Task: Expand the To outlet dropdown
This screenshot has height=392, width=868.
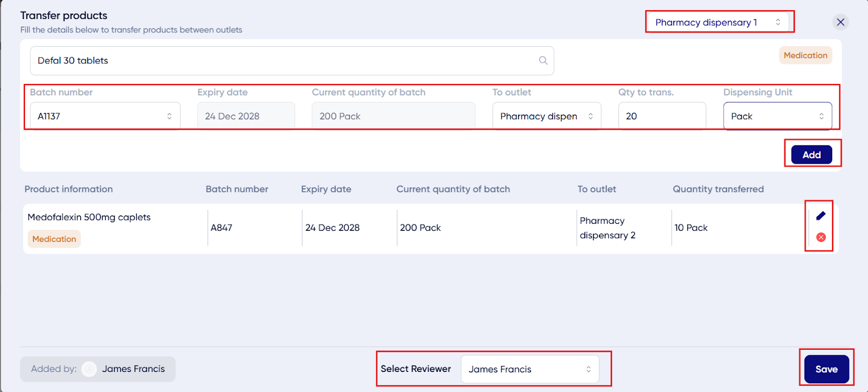Action: click(x=547, y=116)
